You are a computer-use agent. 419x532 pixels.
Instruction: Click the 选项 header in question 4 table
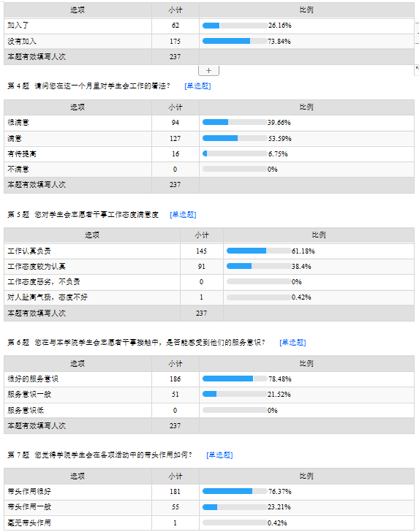pyautogui.click(x=78, y=107)
